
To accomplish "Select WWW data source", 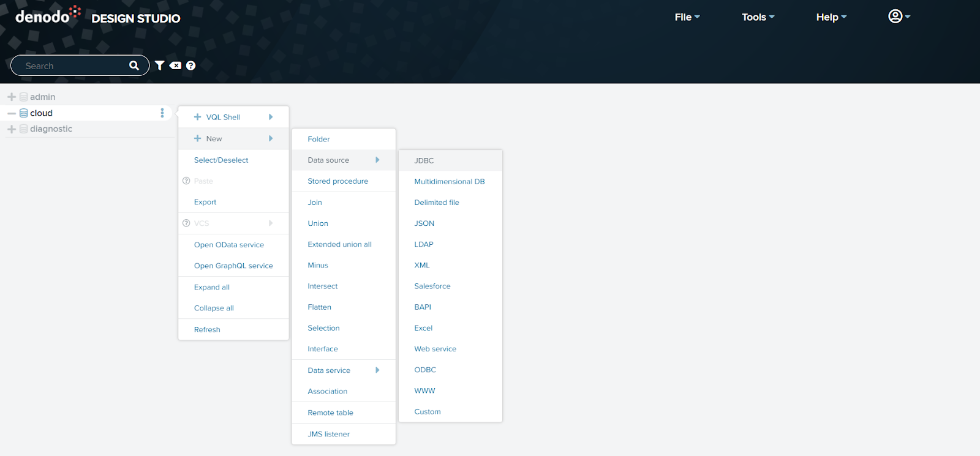I will (x=450, y=391).
